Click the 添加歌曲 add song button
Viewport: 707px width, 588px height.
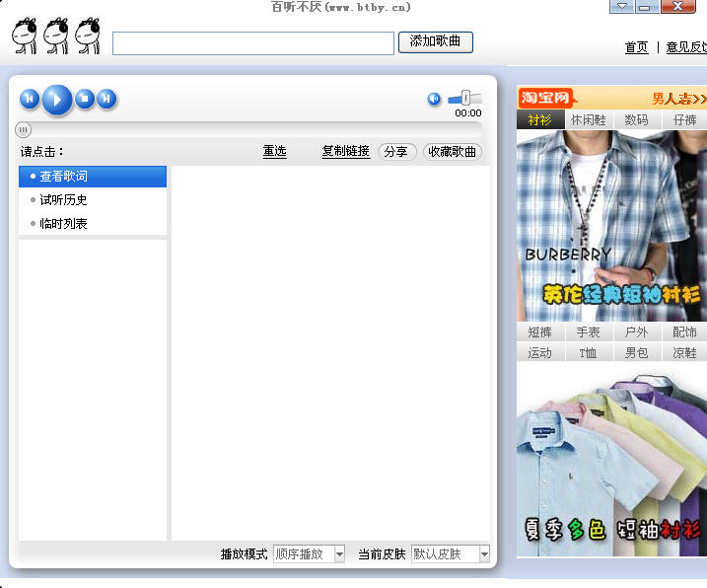tap(435, 41)
